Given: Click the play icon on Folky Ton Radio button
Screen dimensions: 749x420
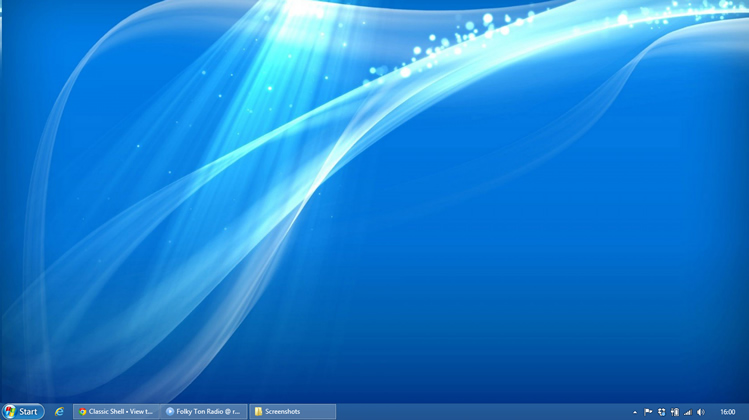Looking at the screenshot, I should coord(170,411).
